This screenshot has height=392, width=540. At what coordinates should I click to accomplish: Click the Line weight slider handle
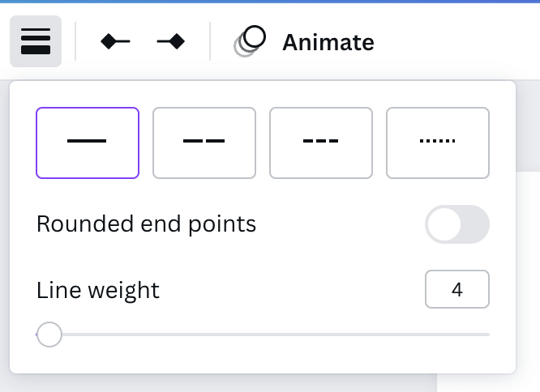[x=49, y=334]
